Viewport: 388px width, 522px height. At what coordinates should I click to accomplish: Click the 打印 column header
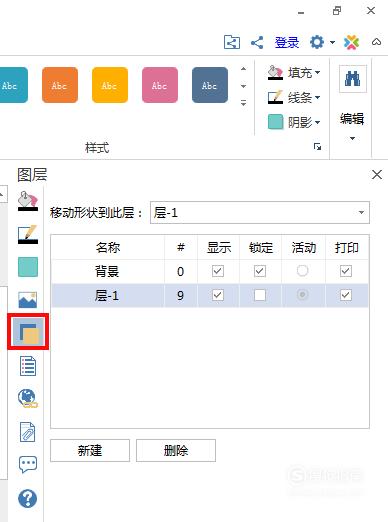pyautogui.click(x=347, y=247)
